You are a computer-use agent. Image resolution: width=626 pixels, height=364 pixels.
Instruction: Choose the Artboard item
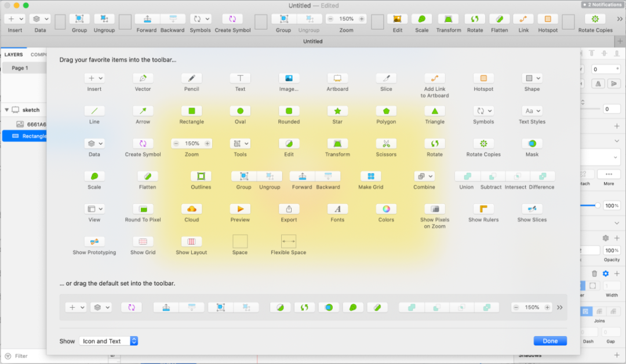337,78
